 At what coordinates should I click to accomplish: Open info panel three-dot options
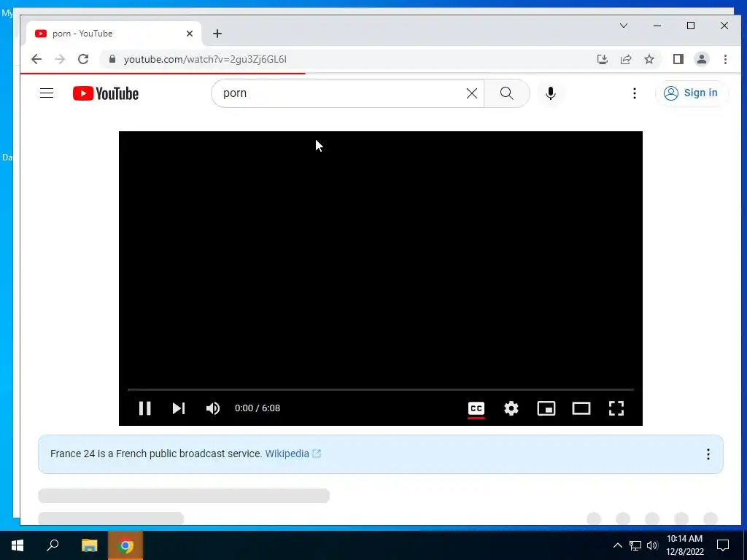click(x=708, y=454)
